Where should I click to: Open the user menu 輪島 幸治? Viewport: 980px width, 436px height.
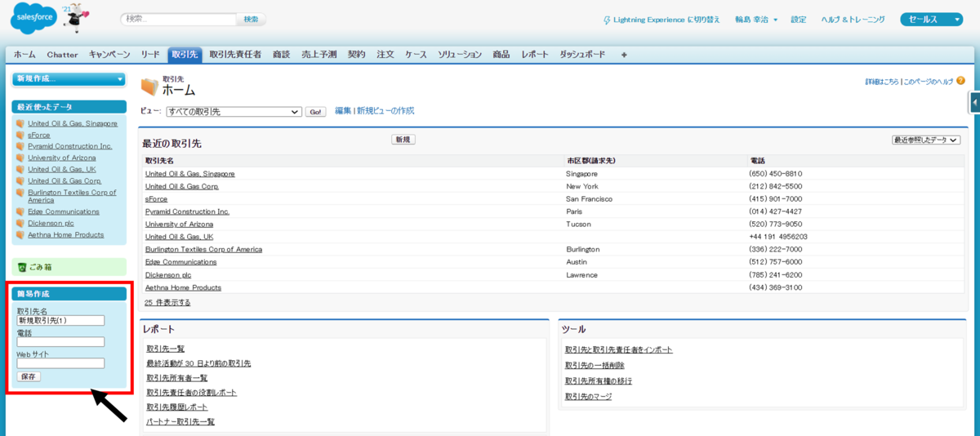click(755, 20)
